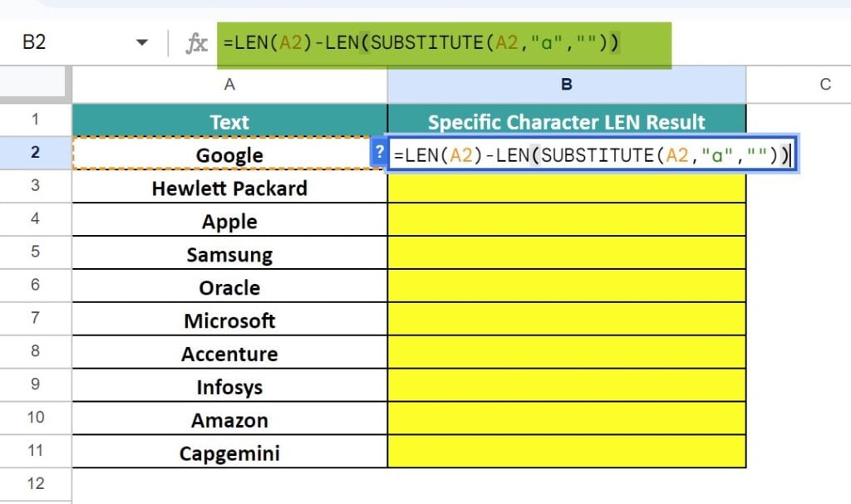This screenshot has height=504, width=851.
Task: Click the 'Infosys' cell
Action: tap(229, 385)
